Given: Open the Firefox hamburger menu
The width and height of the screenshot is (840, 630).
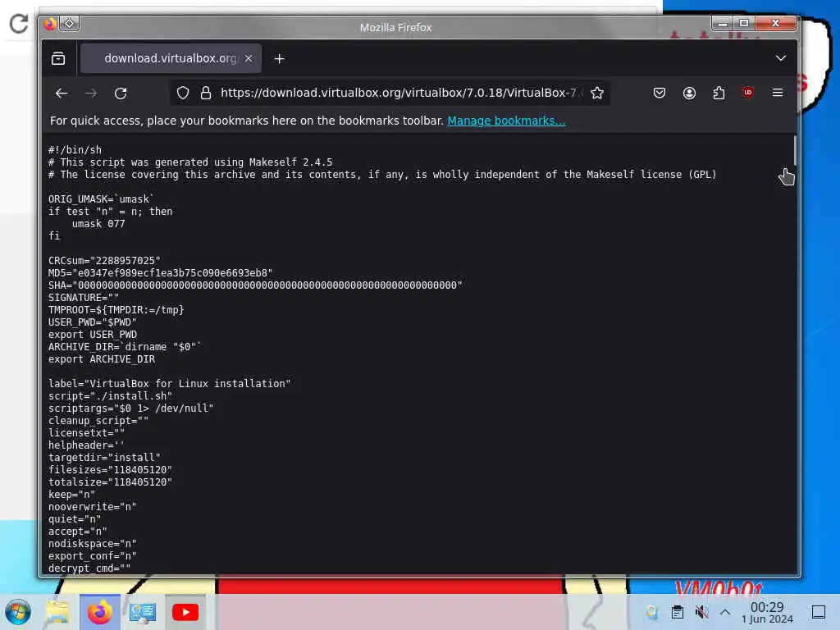Looking at the screenshot, I should (x=778, y=94).
